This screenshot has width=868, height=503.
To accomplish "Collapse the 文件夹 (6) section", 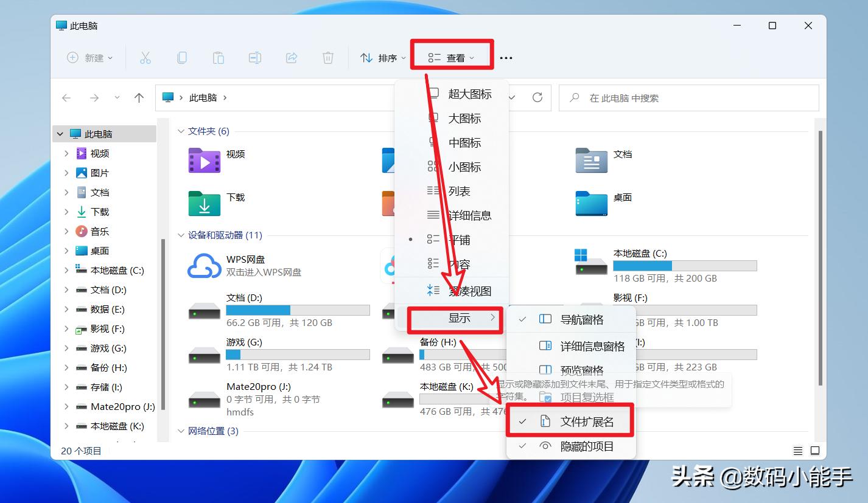I will coord(181,130).
